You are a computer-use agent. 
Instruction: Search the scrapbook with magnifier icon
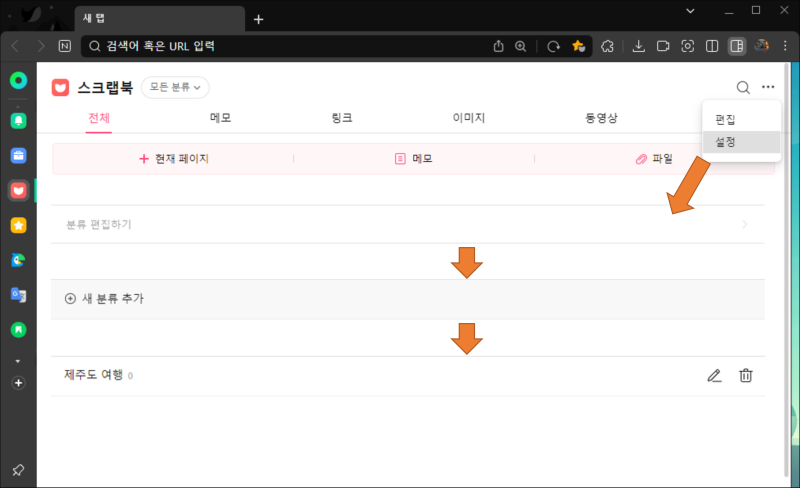pos(743,87)
